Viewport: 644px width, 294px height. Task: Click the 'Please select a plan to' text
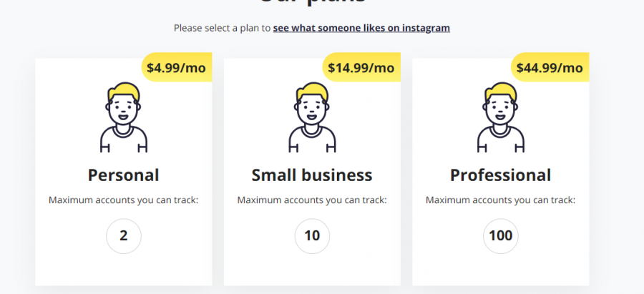coord(222,29)
